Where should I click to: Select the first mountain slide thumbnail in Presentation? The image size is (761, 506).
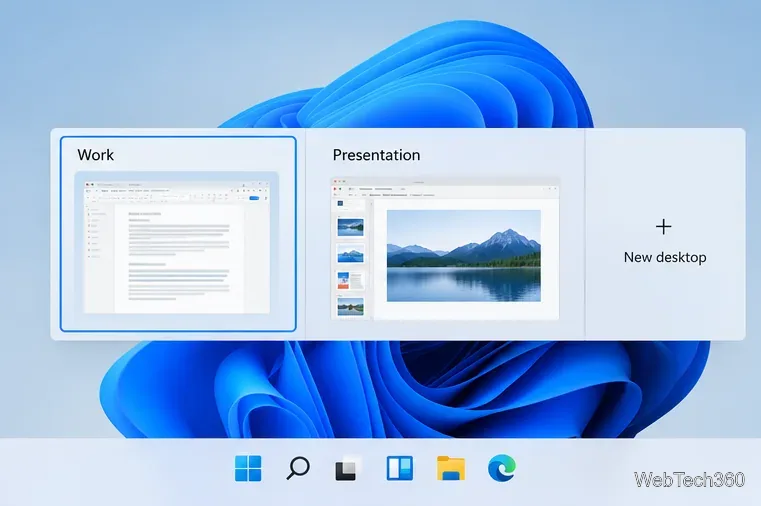350,227
